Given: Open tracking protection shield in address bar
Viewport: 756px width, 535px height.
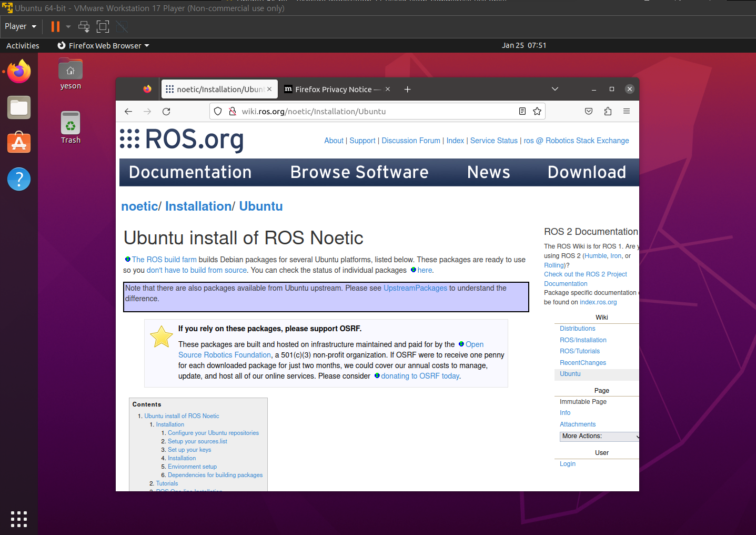Looking at the screenshot, I should pyautogui.click(x=218, y=111).
